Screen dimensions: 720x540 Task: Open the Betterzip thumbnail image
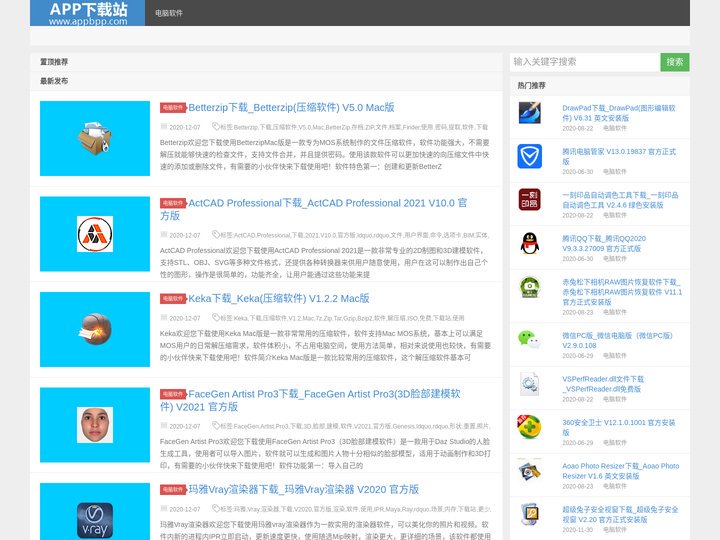tap(95, 138)
